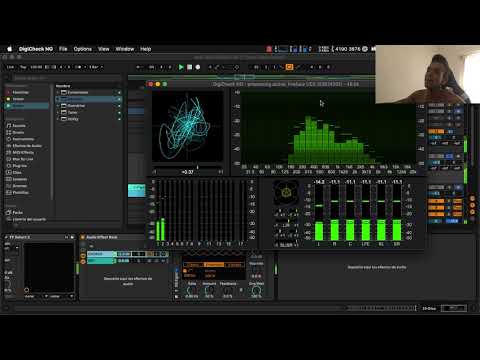Screen dimensions: 480x360
Task: Open the Plantillas browser category
Action: click(17, 192)
